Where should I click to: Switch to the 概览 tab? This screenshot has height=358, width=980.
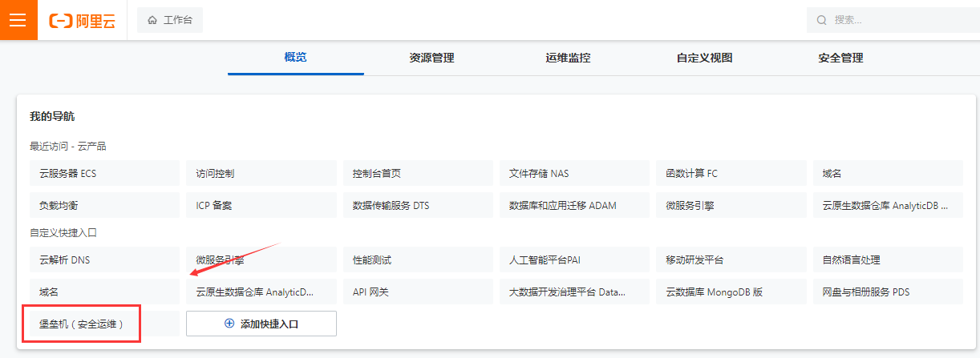tap(296, 58)
